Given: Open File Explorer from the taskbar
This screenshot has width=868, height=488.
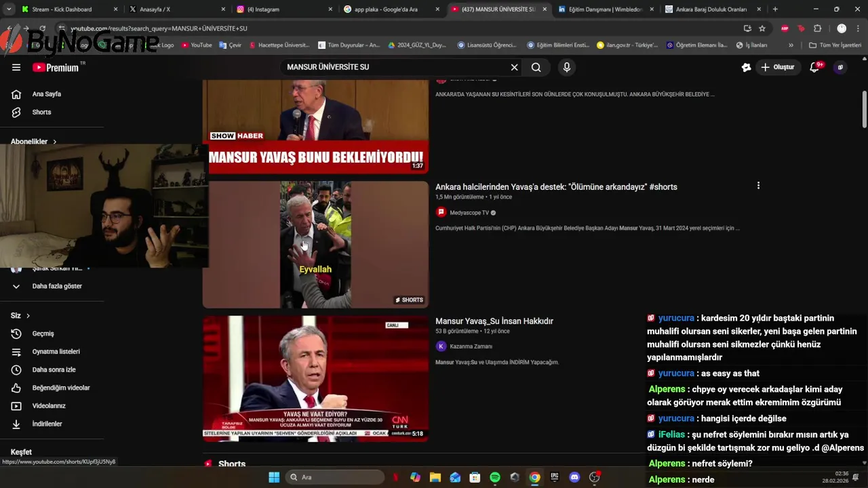Looking at the screenshot, I should pyautogui.click(x=435, y=477).
